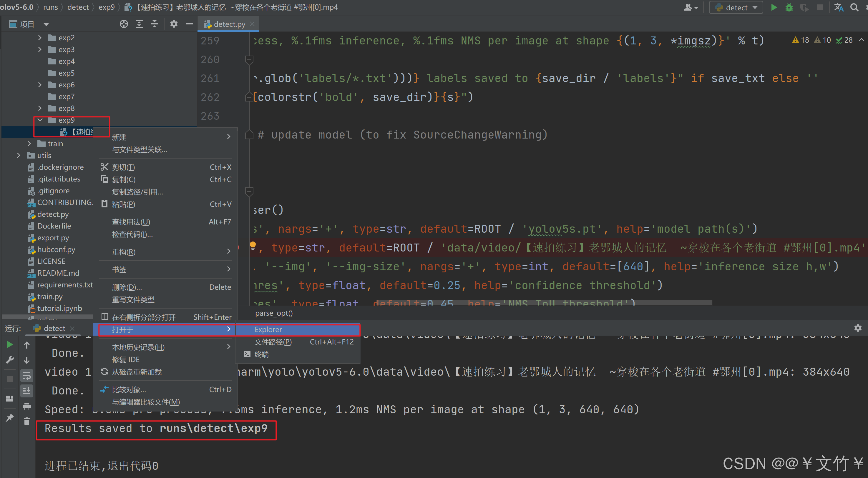Screen dimensions: 868x478
Task: Toggle soft-wrap in run console
Action: (x=26, y=375)
